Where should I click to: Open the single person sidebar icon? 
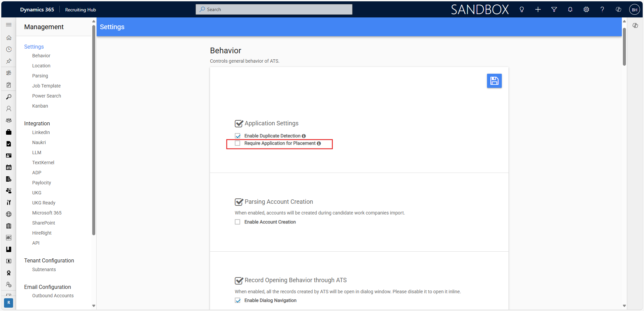[9, 109]
